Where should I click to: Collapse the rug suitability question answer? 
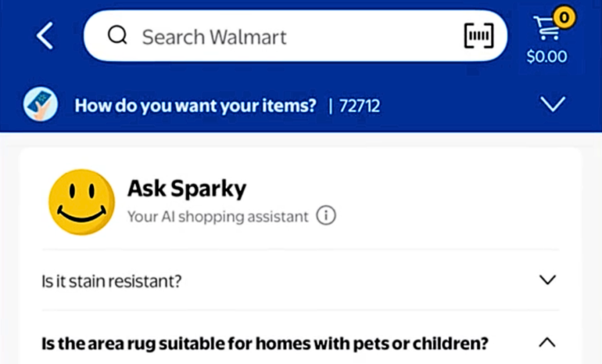[x=547, y=342]
